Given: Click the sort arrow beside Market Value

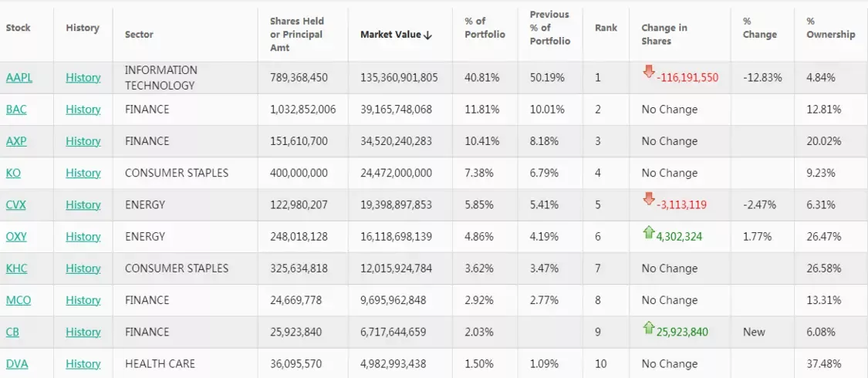Looking at the screenshot, I should click(x=428, y=35).
